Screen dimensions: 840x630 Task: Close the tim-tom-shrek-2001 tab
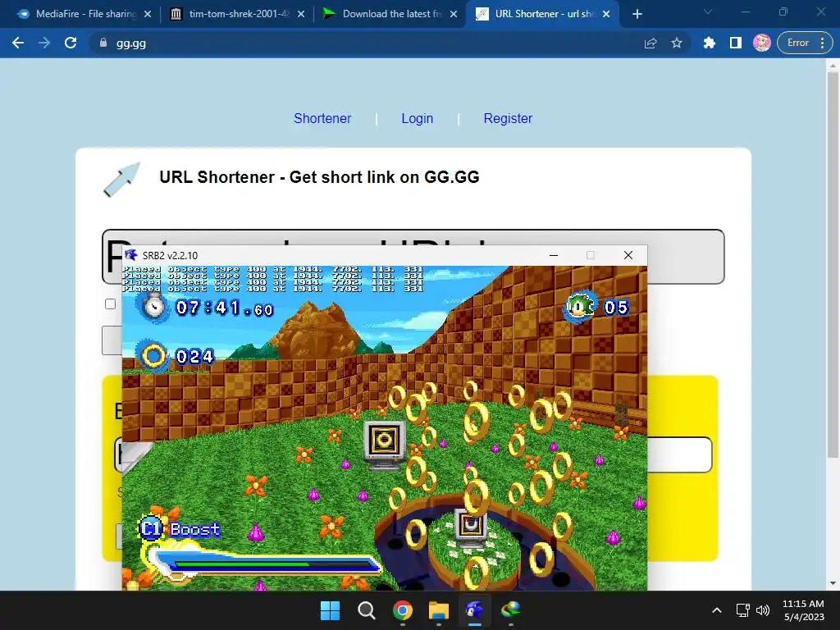[301, 14]
